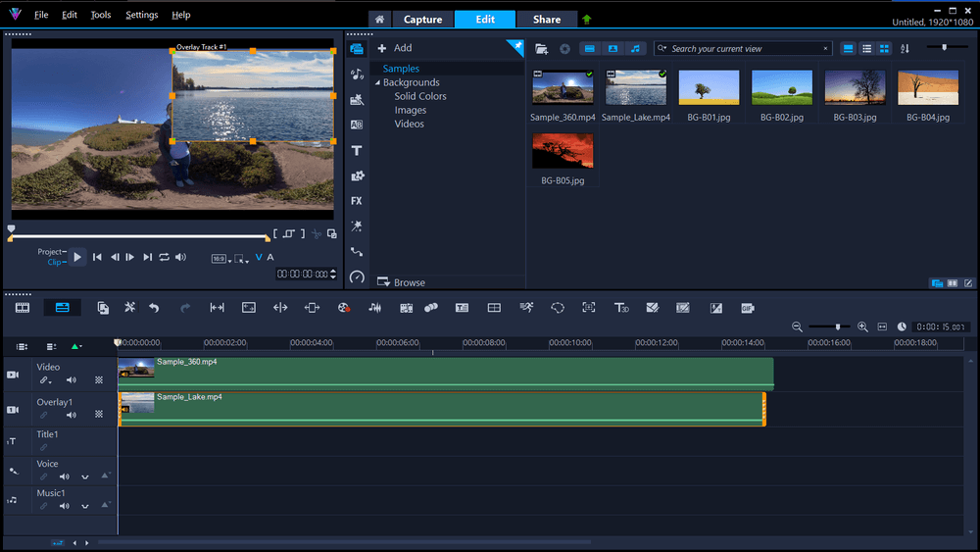Mute the Overlay1 track audio
Image resolution: width=980 pixels, height=552 pixels.
71,416
